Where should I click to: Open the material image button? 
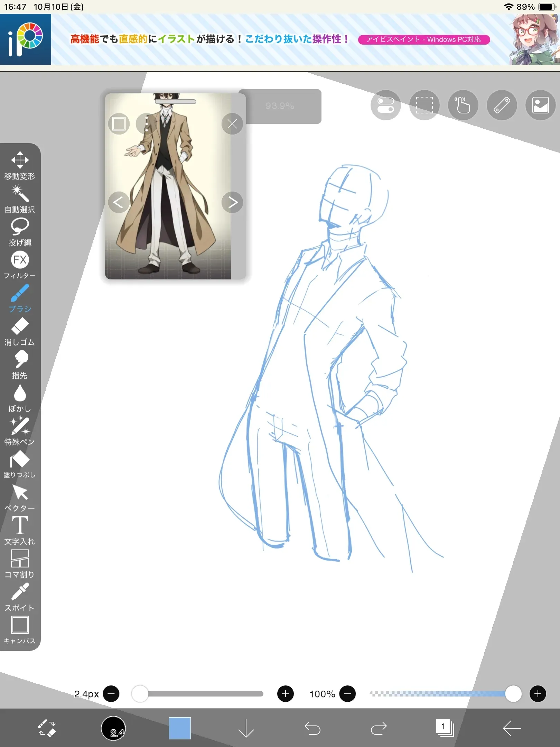[x=541, y=105]
